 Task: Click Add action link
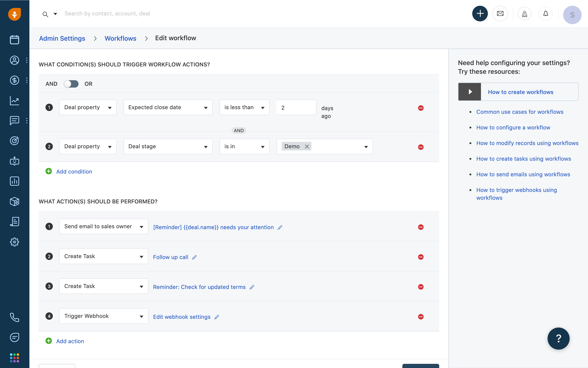coord(70,341)
